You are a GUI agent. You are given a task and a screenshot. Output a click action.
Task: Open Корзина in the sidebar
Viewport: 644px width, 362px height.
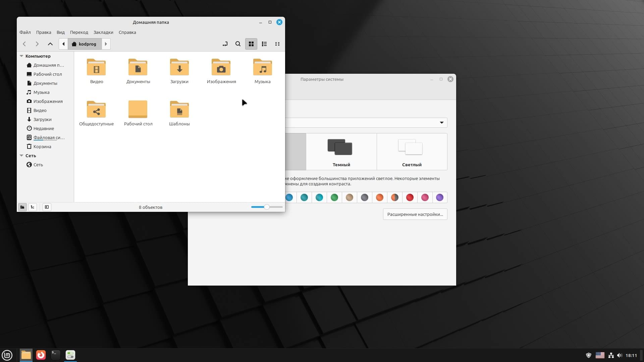point(45,146)
